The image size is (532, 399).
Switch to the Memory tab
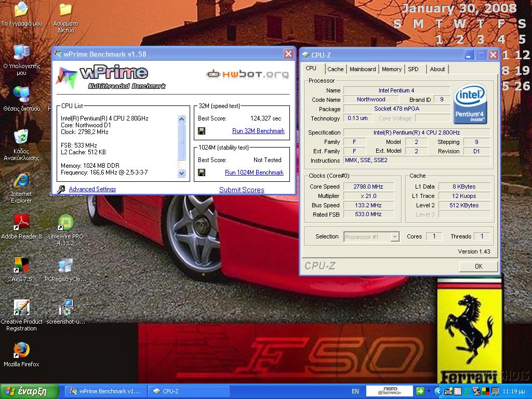point(392,69)
